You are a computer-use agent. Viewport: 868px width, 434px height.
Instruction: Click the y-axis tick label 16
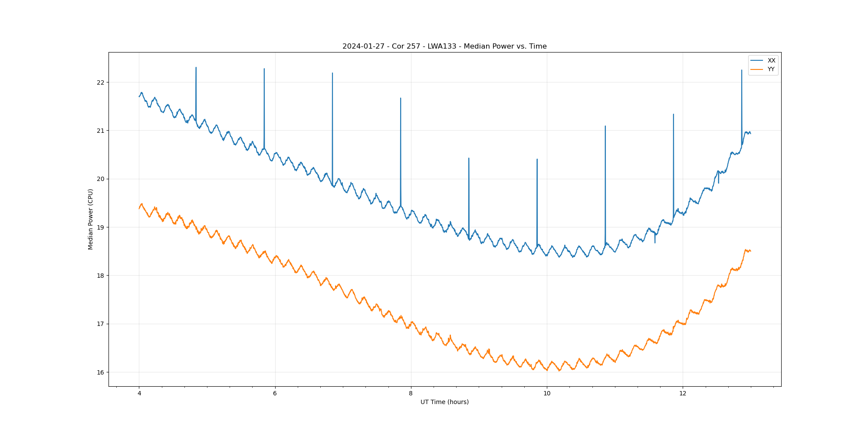[x=101, y=372]
